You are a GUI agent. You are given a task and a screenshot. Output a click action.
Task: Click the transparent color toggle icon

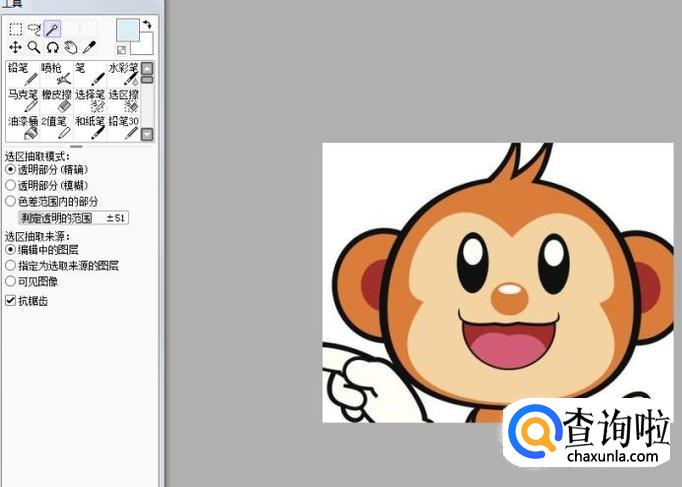click(x=122, y=50)
